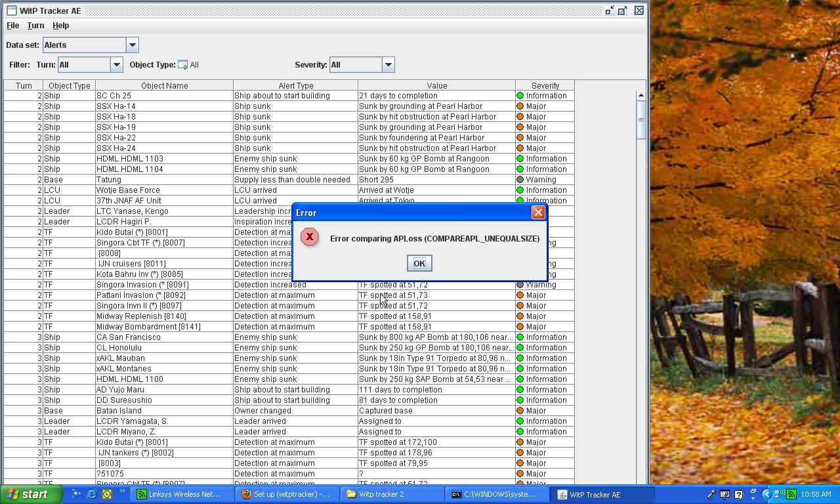The height and width of the screenshot is (504, 840).
Task: Switch to C:\WINDOWS\system command prompt taskbar button
Action: pos(496,495)
